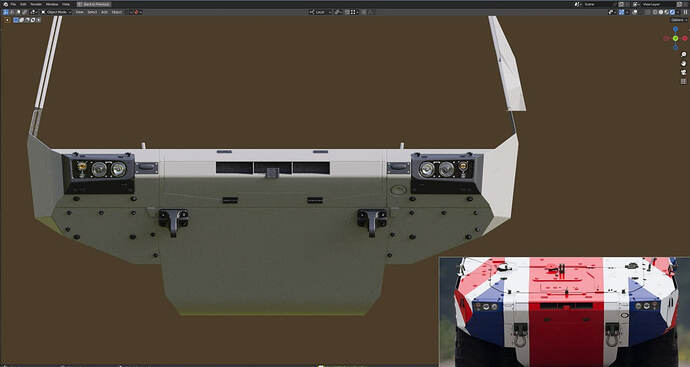This screenshot has width=690, height=367.
Task: Open the Local transform orientation dropdown
Action: [320, 12]
